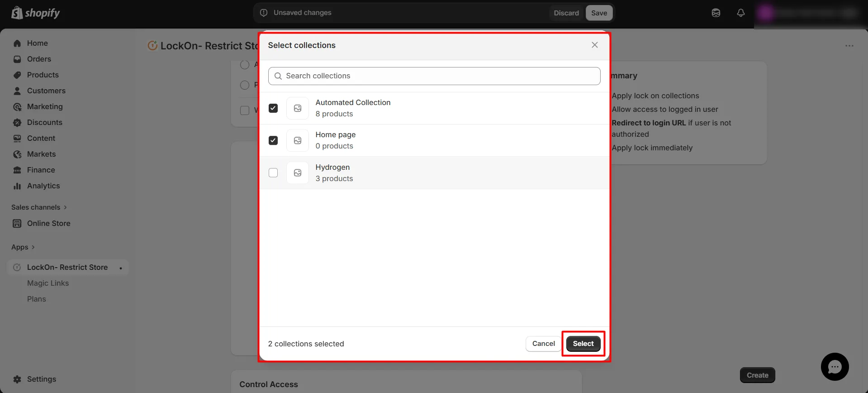
Task: Click Automated Collection image placeholder
Action: tap(298, 108)
